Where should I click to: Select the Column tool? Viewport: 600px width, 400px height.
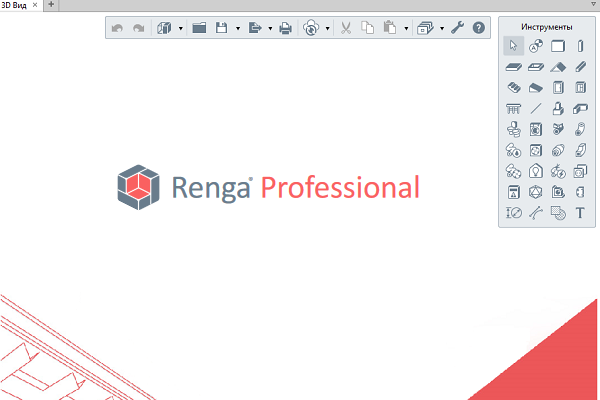(580, 46)
